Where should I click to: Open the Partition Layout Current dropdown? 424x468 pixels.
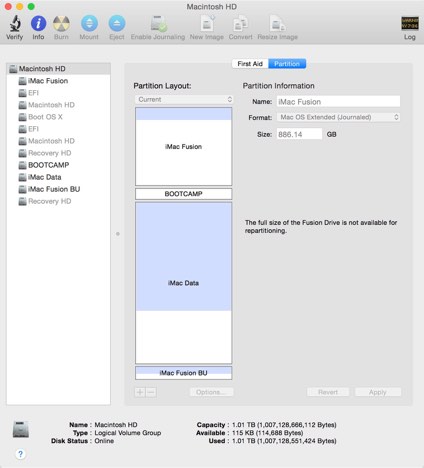pyautogui.click(x=184, y=99)
